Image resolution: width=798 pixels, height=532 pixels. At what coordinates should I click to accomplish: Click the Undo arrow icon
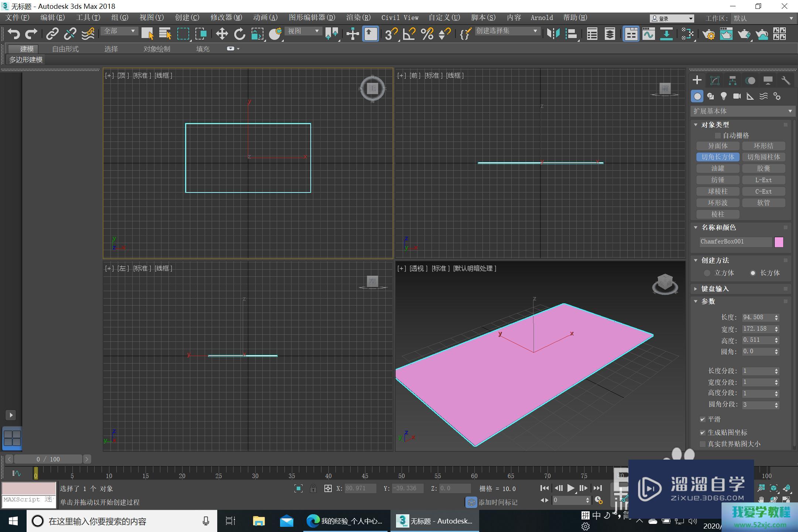coord(14,34)
